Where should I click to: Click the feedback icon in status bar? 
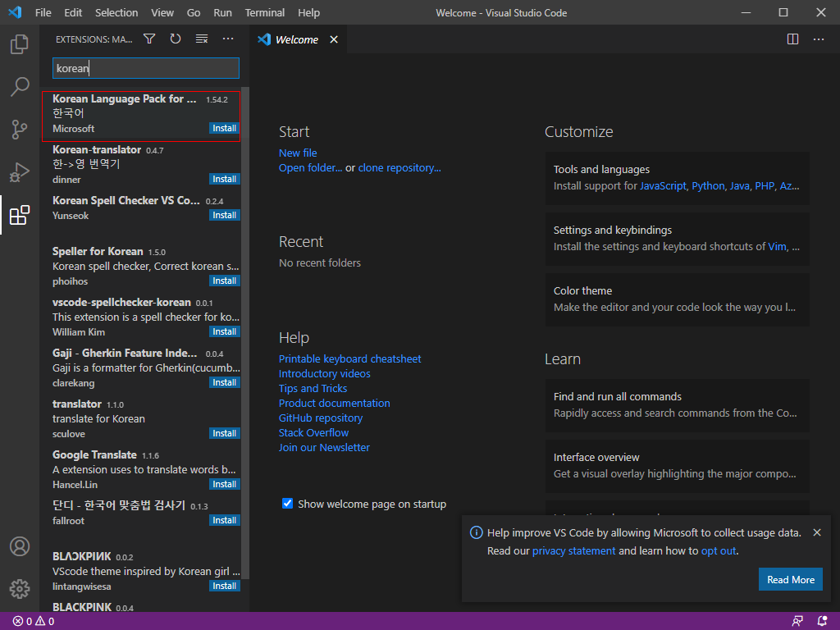(797, 622)
